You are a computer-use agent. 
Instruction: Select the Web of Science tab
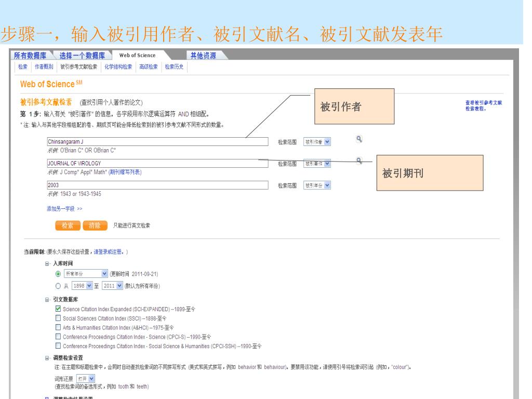(137, 55)
